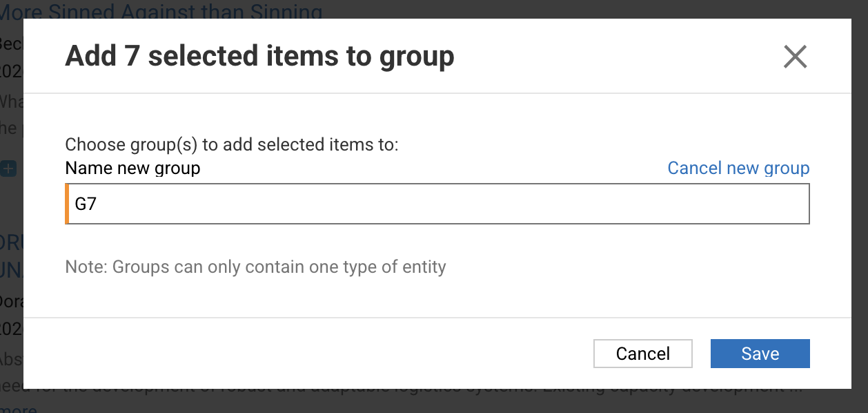Click the G7 text inside the input
The image size is (868, 413).
86,205
